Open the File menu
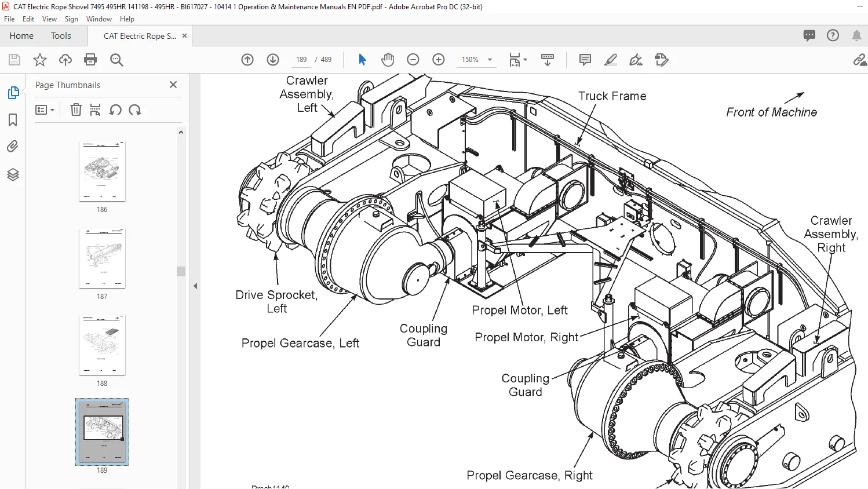 click(x=9, y=19)
